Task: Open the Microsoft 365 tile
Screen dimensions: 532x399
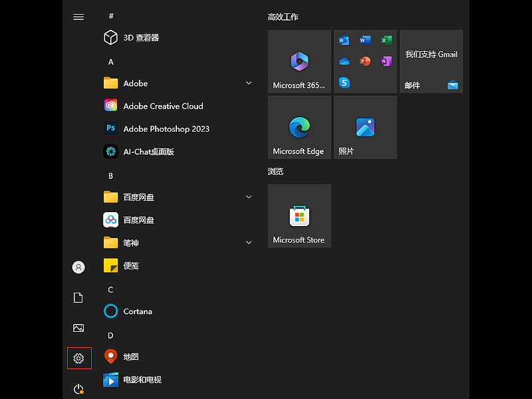Action: pos(300,61)
